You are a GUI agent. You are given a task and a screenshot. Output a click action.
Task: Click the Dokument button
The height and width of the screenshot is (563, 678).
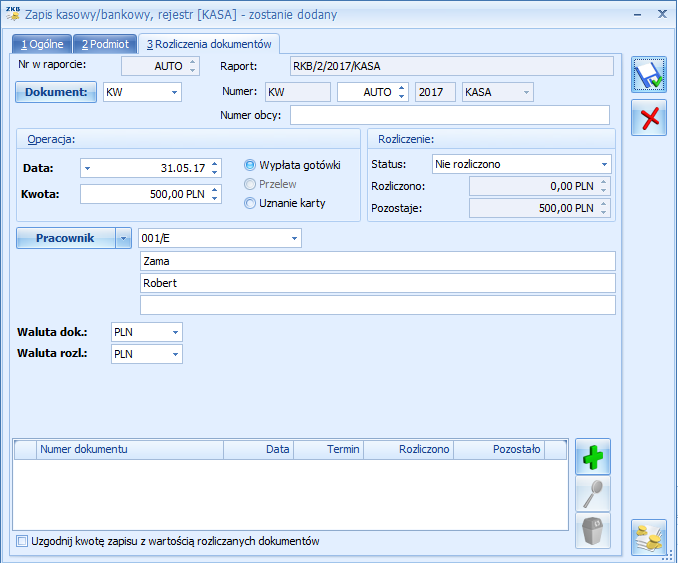coord(56,92)
